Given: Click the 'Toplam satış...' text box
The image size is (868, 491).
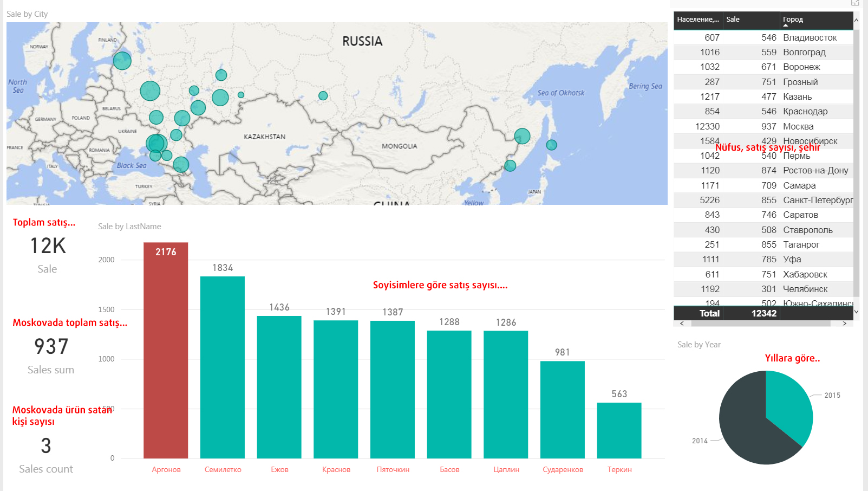Looking at the screenshot, I should pyautogui.click(x=44, y=222).
